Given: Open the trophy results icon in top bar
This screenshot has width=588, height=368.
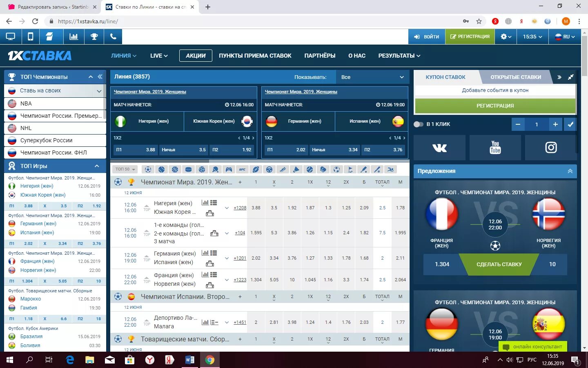Looking at the screenshot, I should click(x=94, y=36).
